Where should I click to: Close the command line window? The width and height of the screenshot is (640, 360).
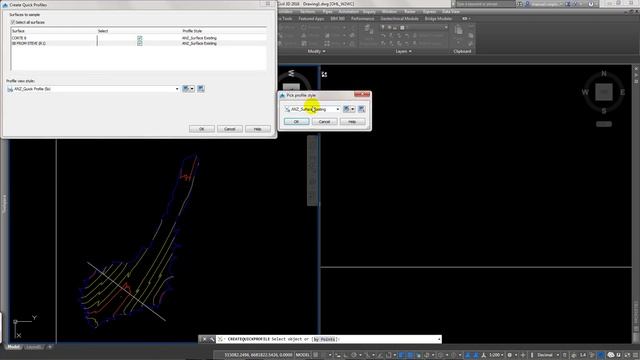204,339
